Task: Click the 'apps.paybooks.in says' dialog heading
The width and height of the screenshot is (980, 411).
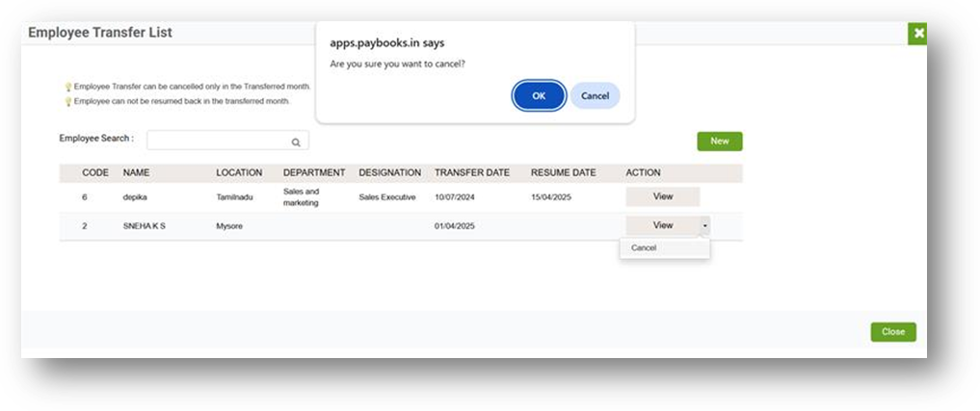Action: click(386, 43)
